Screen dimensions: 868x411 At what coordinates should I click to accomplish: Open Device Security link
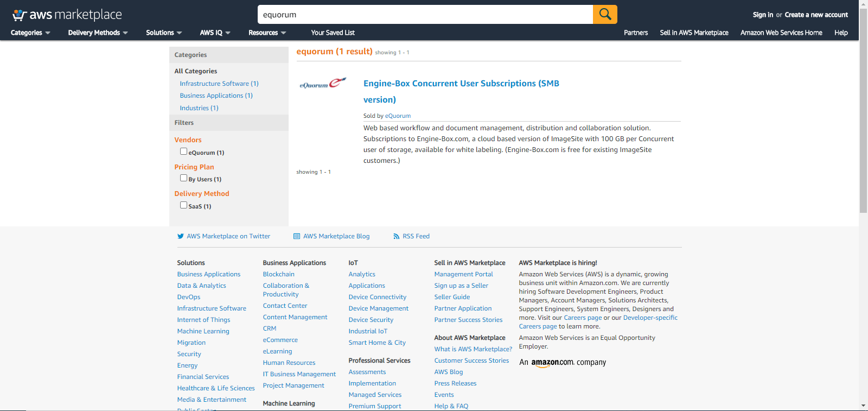371,320
